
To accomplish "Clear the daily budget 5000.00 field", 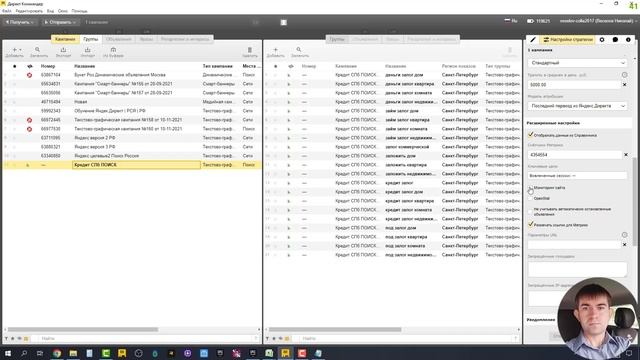I will [624, 84].
